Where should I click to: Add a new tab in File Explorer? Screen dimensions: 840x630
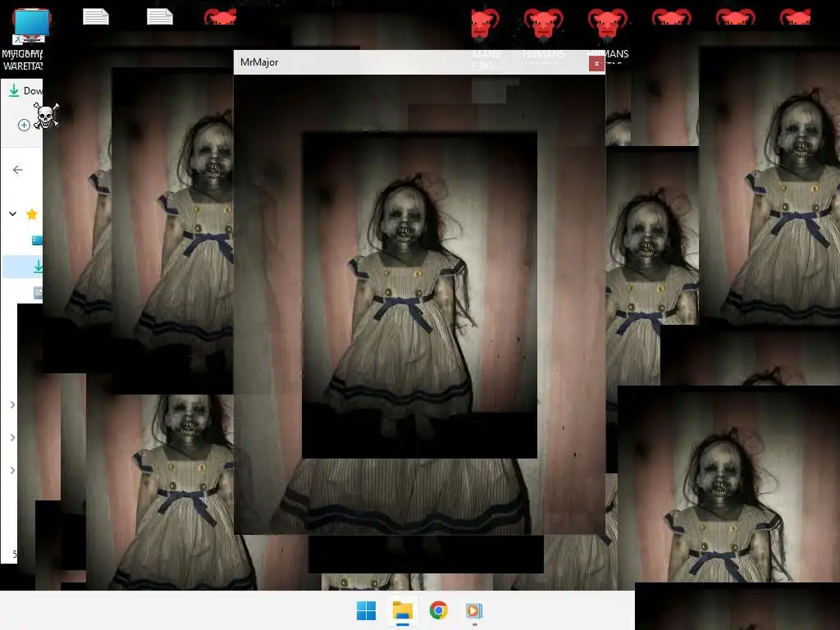(x=24, y=125)
